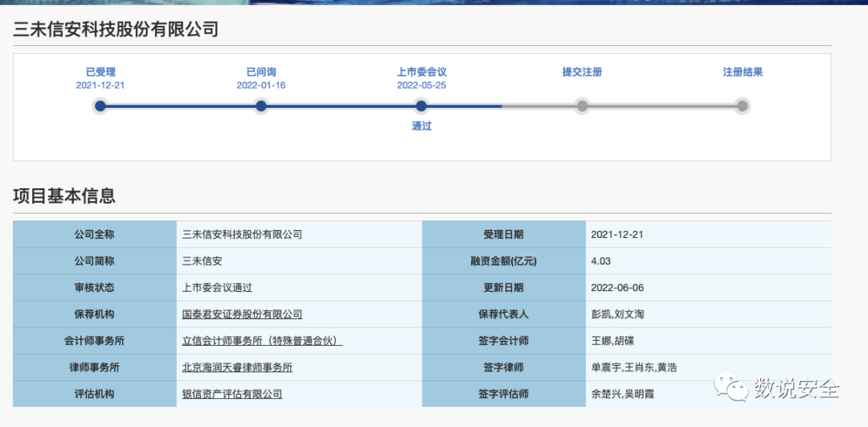Click the 会计师事务所 header cell
The width and height of the screenshot is (868, 427).
click(x=95, y=341)
